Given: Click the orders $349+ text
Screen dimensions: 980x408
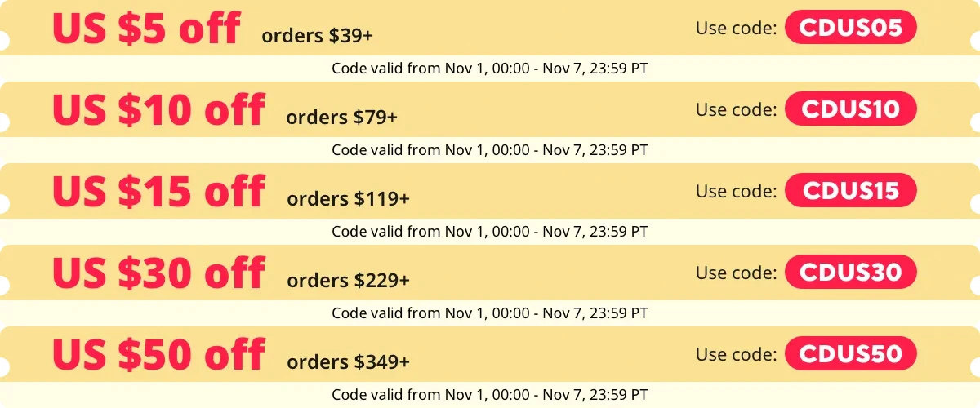Looking at the screenshot, I should pos(349,361).
